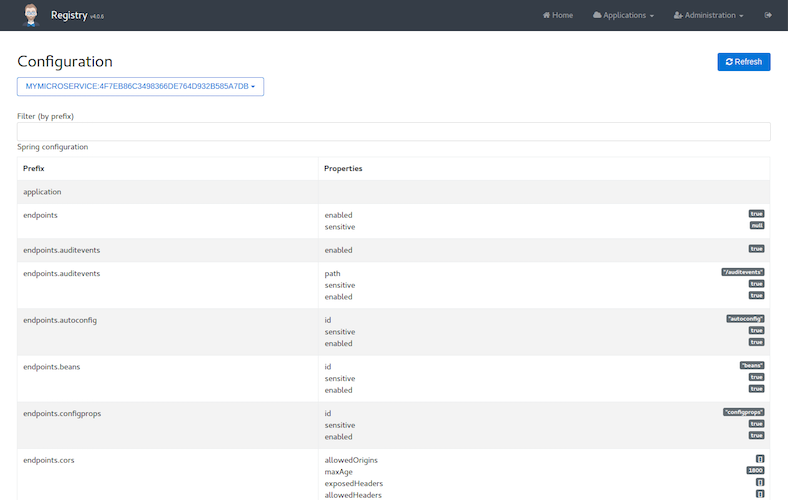Viewport: 788px width, 500px height.
Task: Click the Prefix column header
Action: pyautogui.click(x=34, y=168)
